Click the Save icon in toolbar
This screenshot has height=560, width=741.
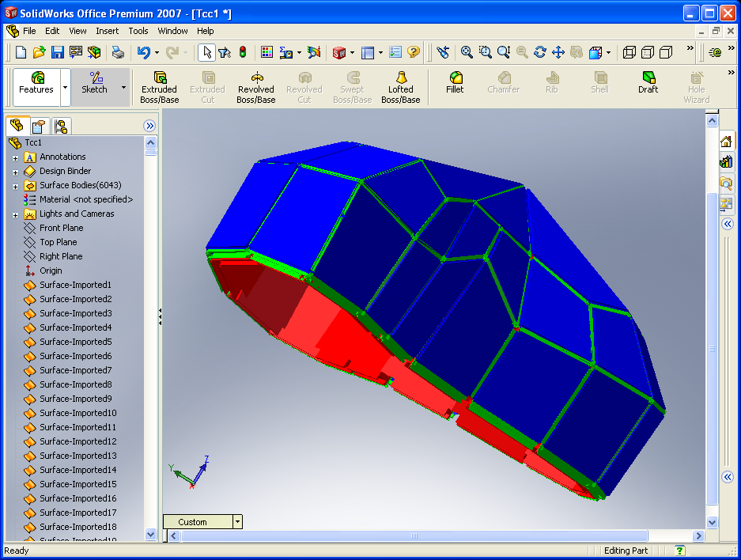[58, 52]
